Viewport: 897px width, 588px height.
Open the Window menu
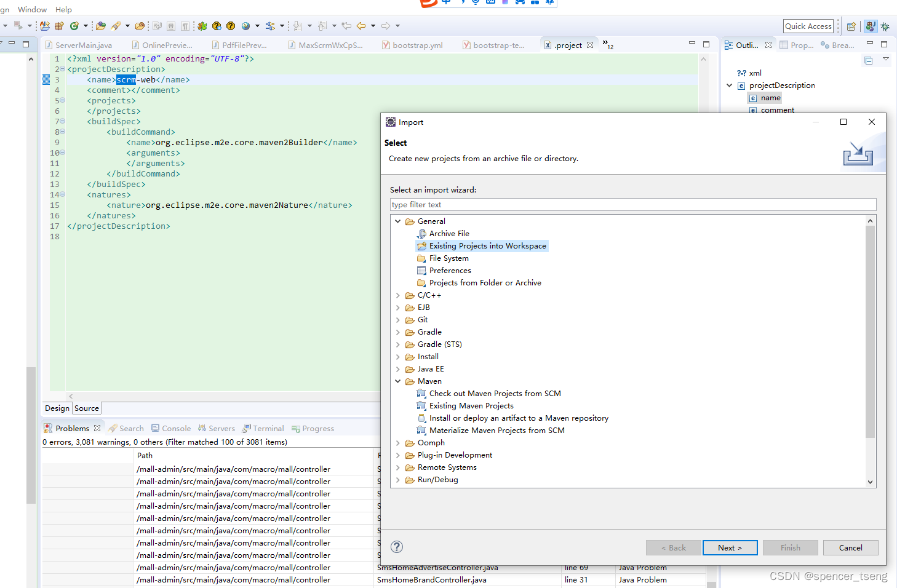pos(32,9)
